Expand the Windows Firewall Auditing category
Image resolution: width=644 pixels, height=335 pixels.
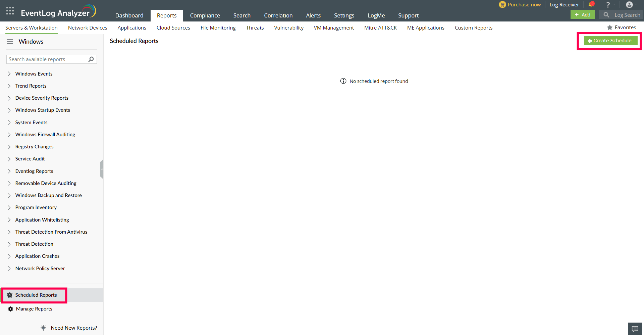9,135
